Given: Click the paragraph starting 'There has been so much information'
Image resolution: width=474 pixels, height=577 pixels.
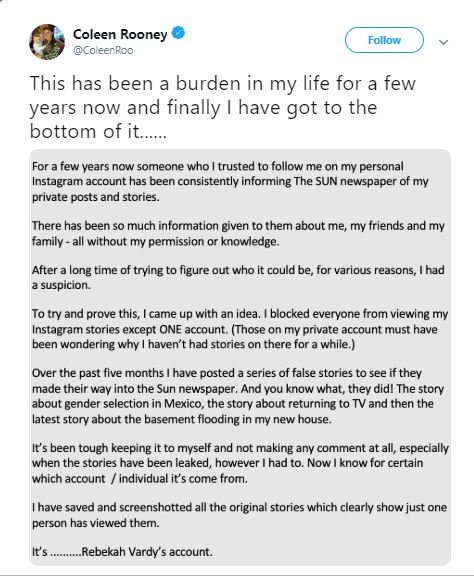Looking at the screenshot, I should [x=238, y=233].
